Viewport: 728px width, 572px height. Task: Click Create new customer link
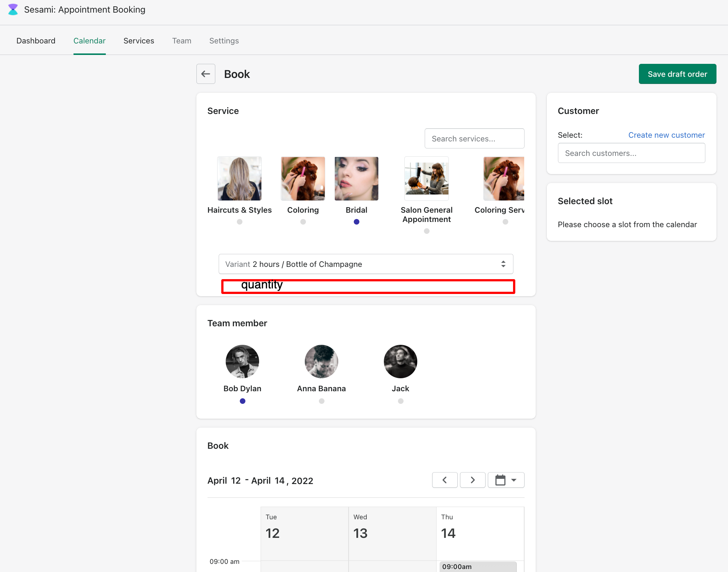pos(667,135)
